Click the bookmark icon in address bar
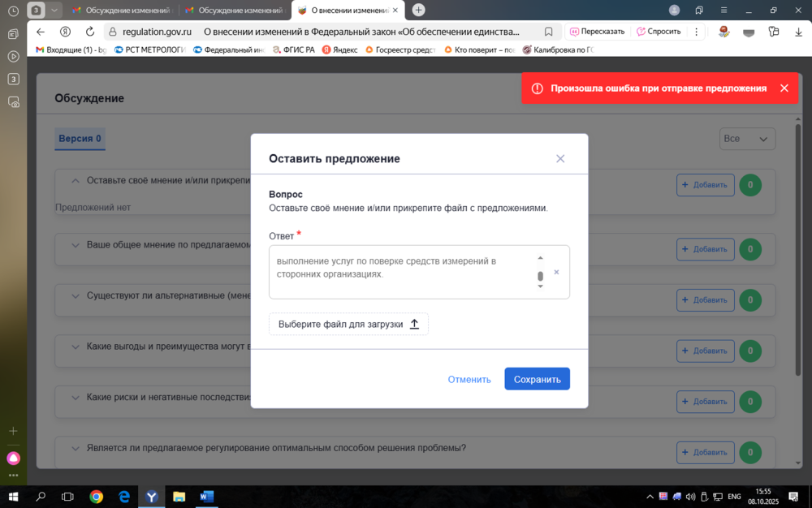The image size is (812, 508). 549,32
